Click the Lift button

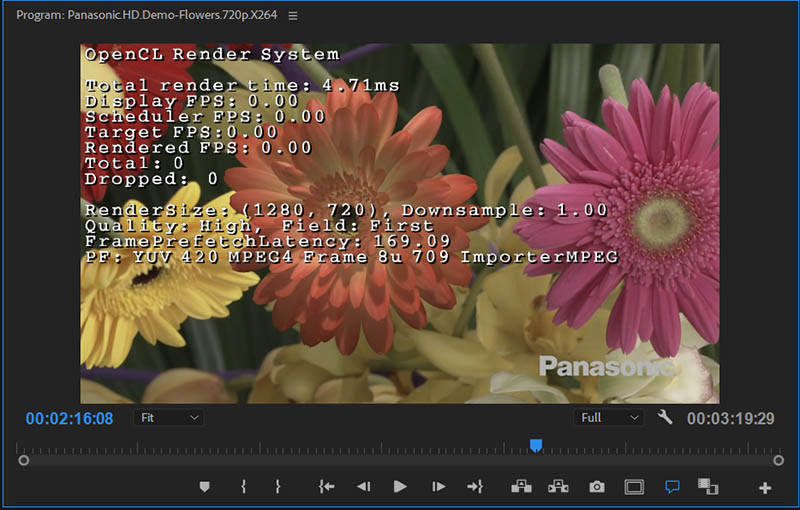pos(521,487)
